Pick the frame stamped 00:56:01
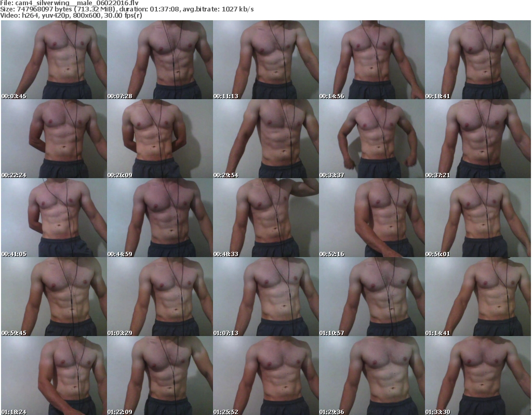532x415 pixels. coord(478,218)
